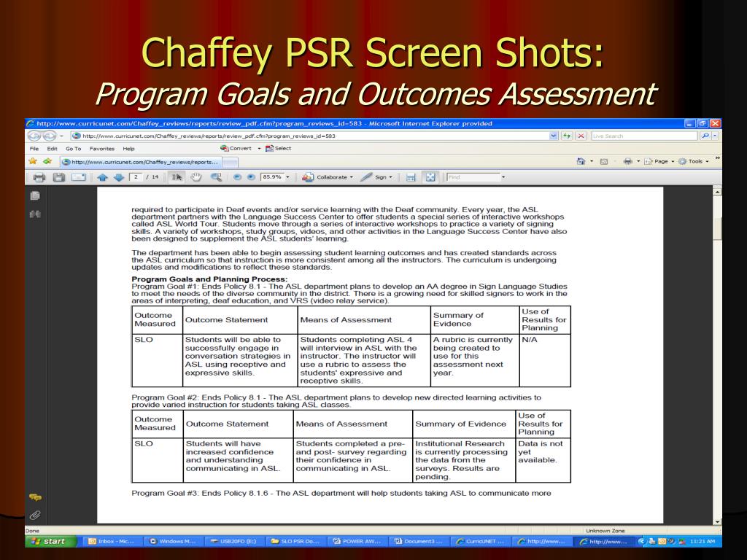Click the current page number field
Viewport: 747px width, 560px height.
point(136,177)
